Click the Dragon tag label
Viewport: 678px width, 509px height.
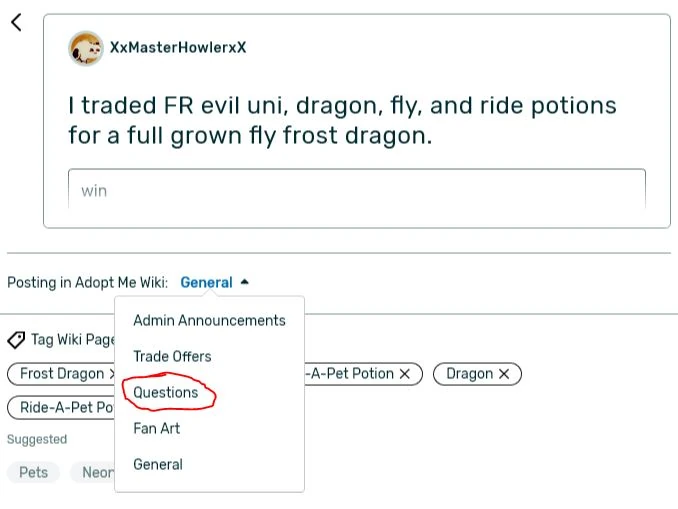[468, 374]
